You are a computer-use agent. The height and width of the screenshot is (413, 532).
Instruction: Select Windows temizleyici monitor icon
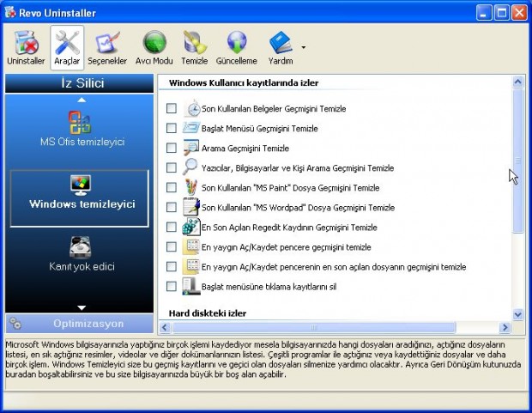tap(81, 185)
